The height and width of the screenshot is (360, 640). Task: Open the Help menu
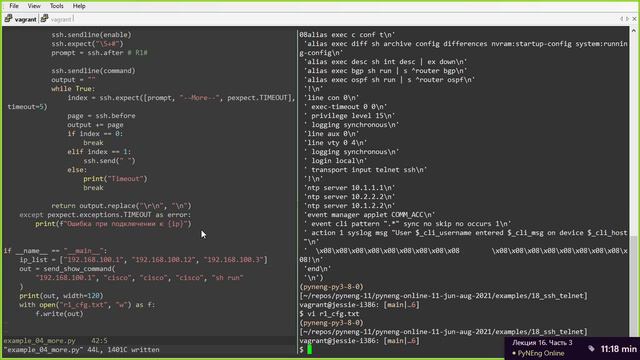pyautogui.click(x=79, y=6)
